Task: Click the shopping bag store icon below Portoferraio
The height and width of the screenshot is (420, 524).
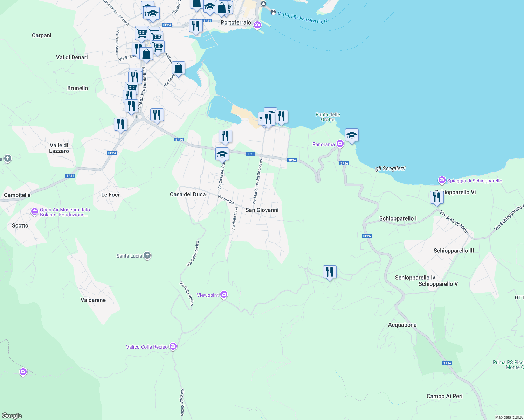Action: (178, 68)
